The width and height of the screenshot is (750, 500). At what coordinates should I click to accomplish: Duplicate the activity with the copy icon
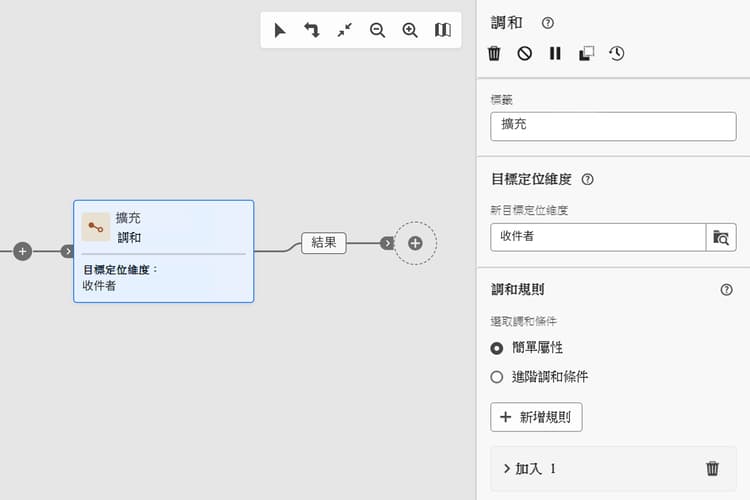[x=586, y=53]
